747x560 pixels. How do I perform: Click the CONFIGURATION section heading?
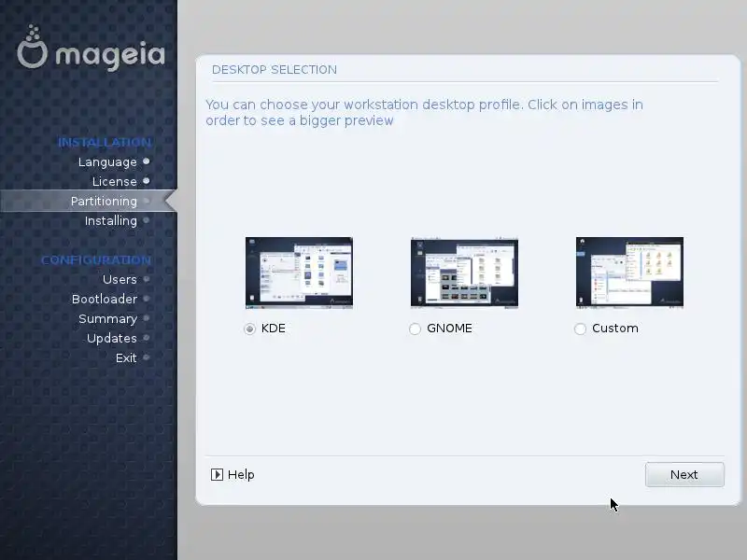[x=96, y=259]
